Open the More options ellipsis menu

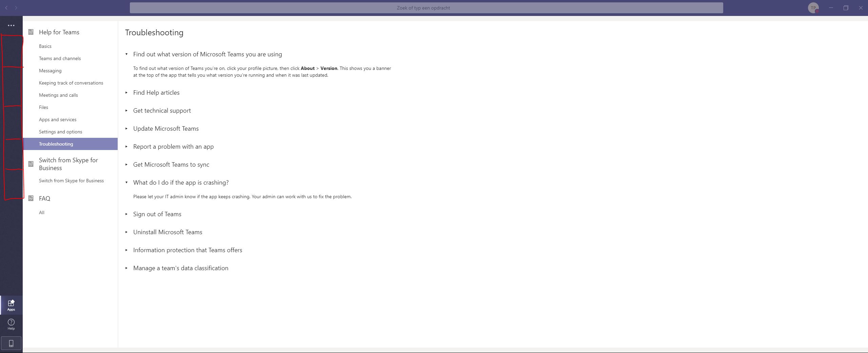point(11,25)
